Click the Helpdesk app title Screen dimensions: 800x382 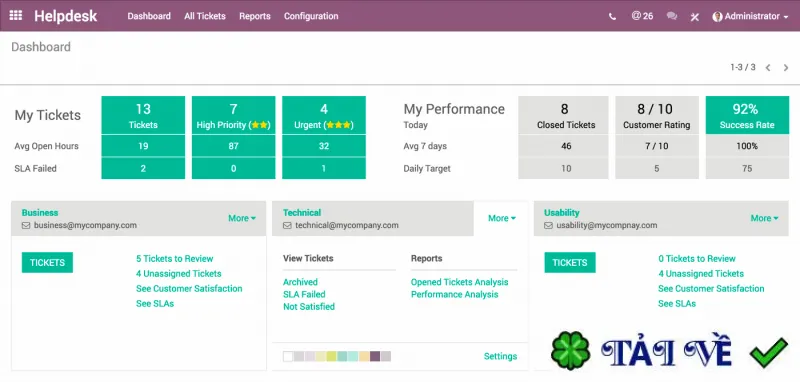[x=65, y=16]
